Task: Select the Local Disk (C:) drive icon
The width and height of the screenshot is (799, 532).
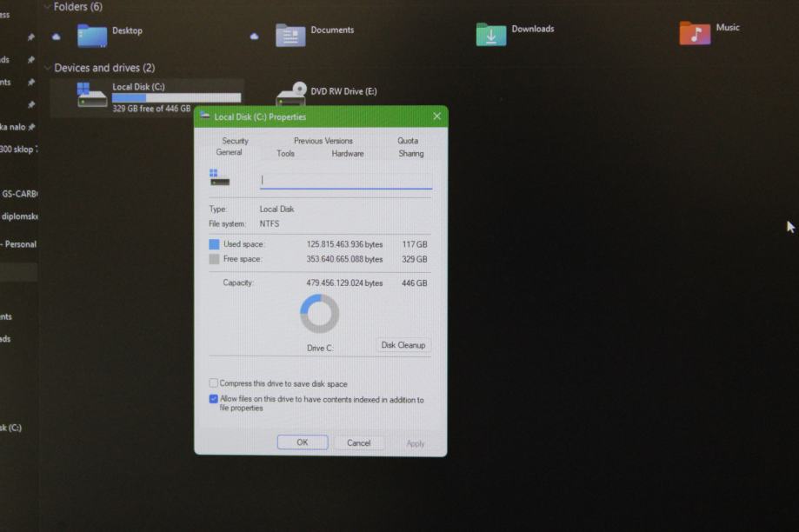Action: [91, 95]
